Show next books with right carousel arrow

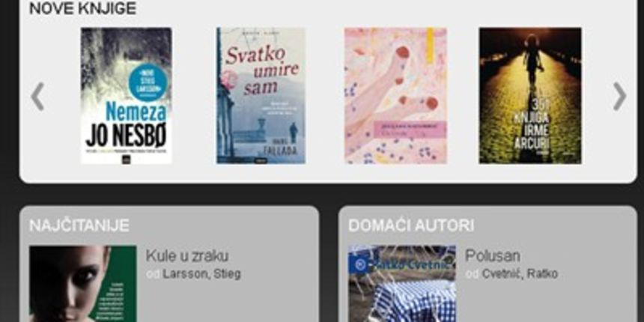(x=619, y=97)
